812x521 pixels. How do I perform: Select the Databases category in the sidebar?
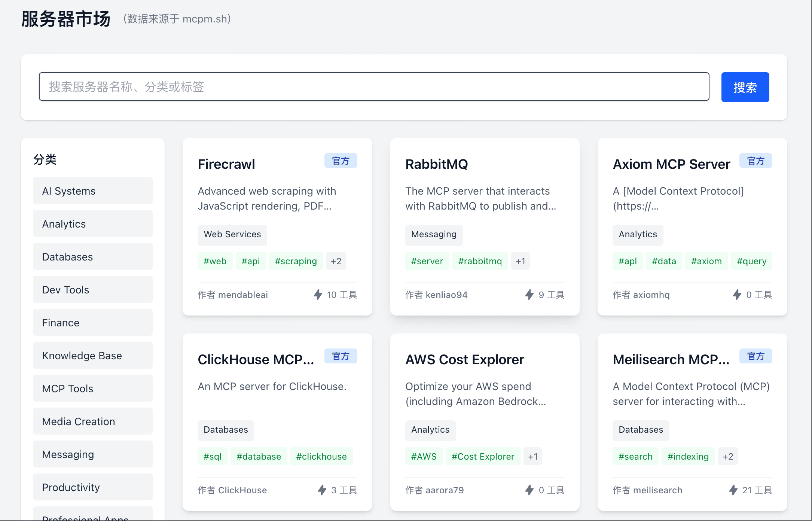tap(92, 257)
